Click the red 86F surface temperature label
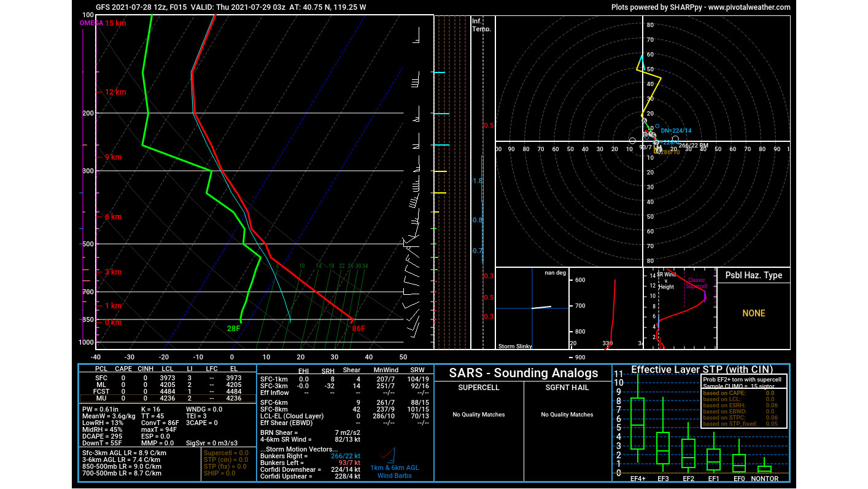Screen dimensions: 868x489 click(x=358, y=329)
